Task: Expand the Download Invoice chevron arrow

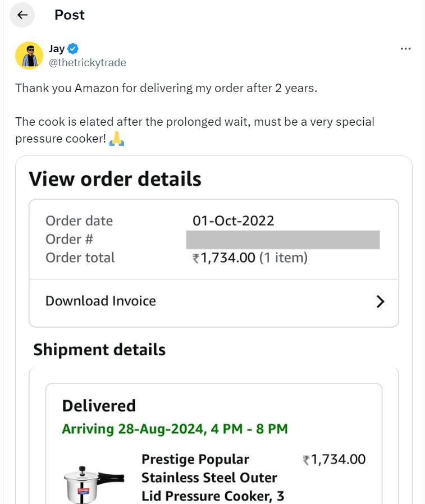Action: [380, 301]
